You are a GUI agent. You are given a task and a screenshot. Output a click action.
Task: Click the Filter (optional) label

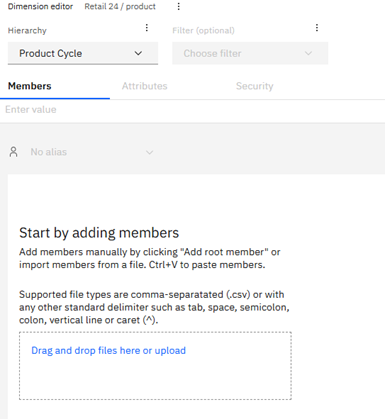tap(203, 31)
